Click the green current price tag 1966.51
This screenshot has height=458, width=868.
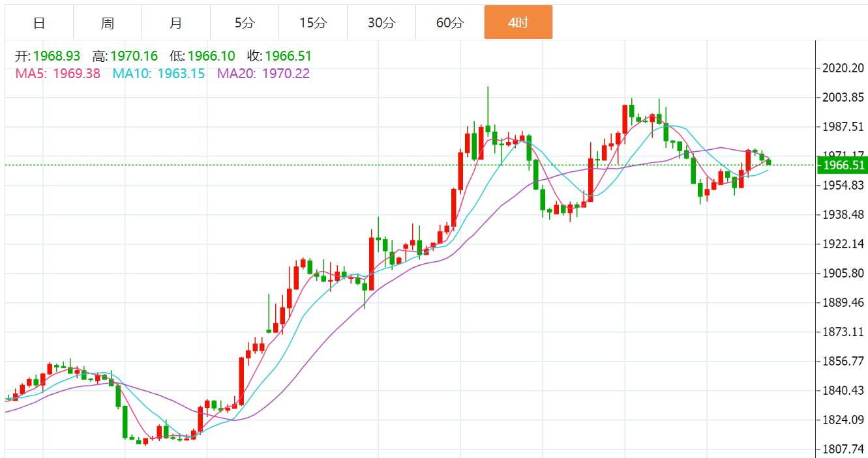click(843, 165)
